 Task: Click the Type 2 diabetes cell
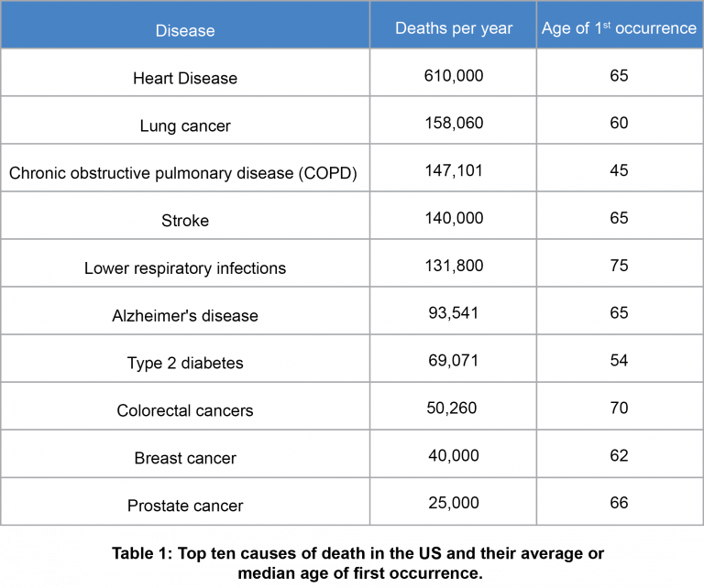(185, 364)
